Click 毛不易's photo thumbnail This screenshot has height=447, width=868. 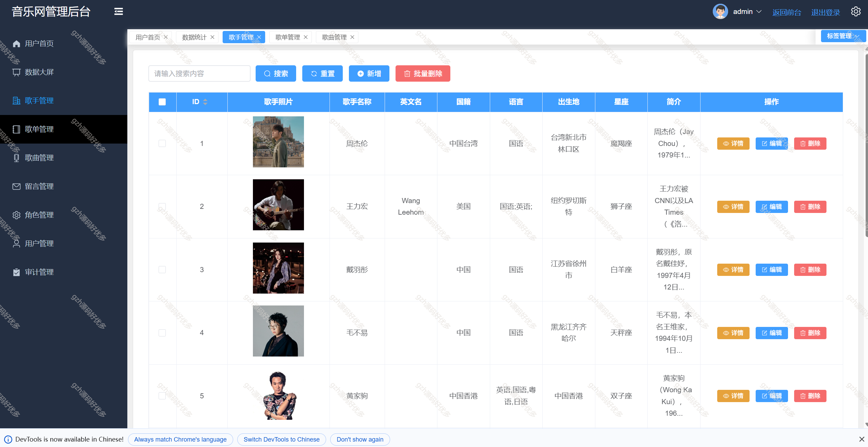pyautogui.click(x=278, y=331)
